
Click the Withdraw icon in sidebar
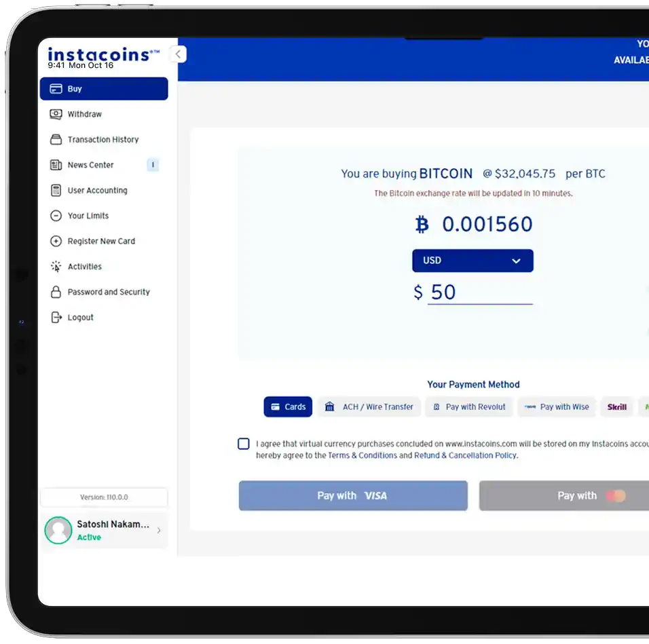pyautogui.click(x=56, y=114)
